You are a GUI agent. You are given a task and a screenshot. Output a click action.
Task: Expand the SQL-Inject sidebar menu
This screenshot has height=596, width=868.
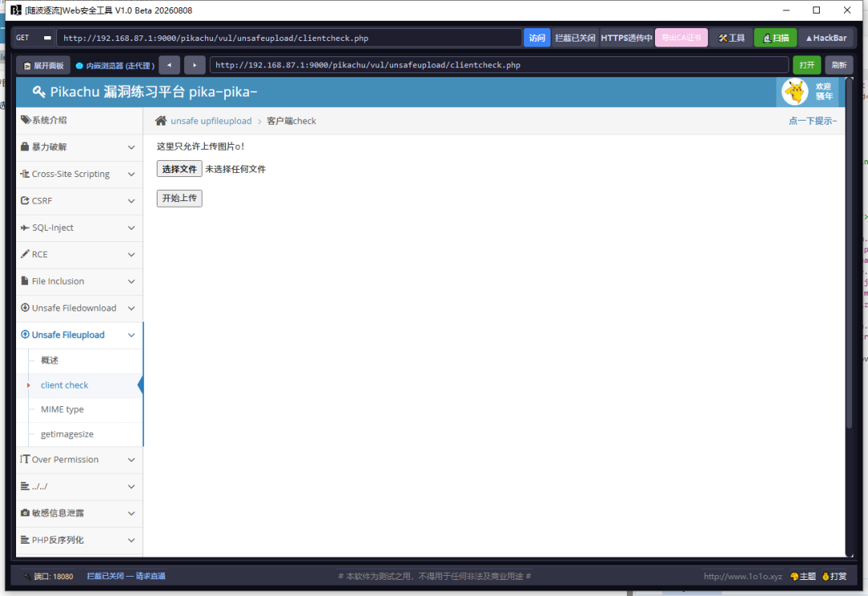[79, 228]
